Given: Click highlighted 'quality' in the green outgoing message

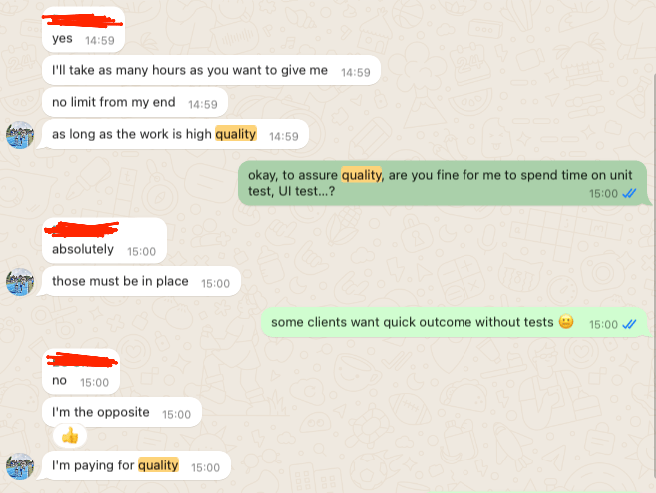Looking at the screenshot, I should click(361, 175).
